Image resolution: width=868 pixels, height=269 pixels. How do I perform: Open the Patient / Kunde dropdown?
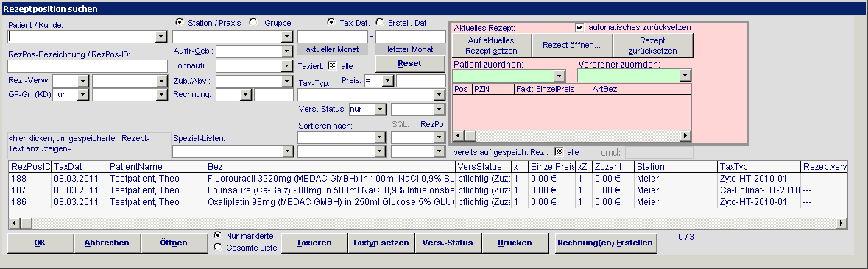pyautogui.click(x=161, y=37)
